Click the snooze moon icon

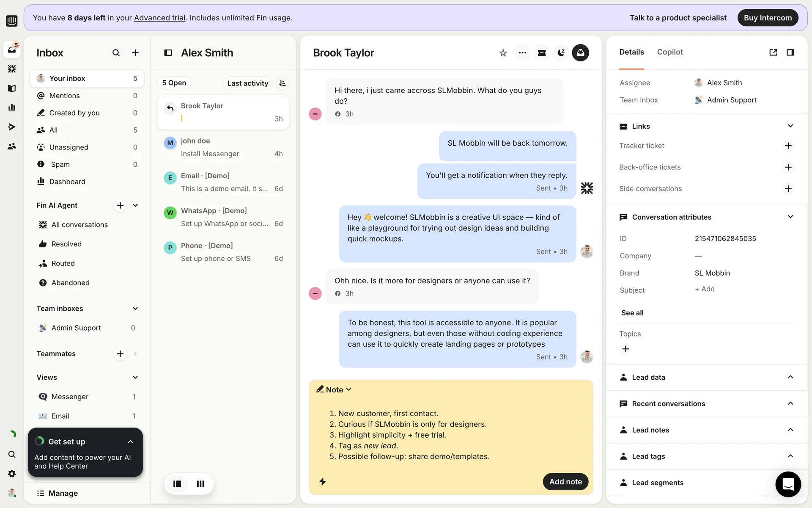point(561,53)
